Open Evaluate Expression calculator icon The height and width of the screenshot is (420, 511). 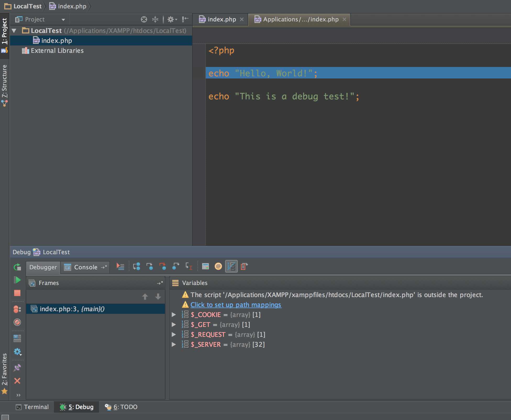[x=205, y=266]
